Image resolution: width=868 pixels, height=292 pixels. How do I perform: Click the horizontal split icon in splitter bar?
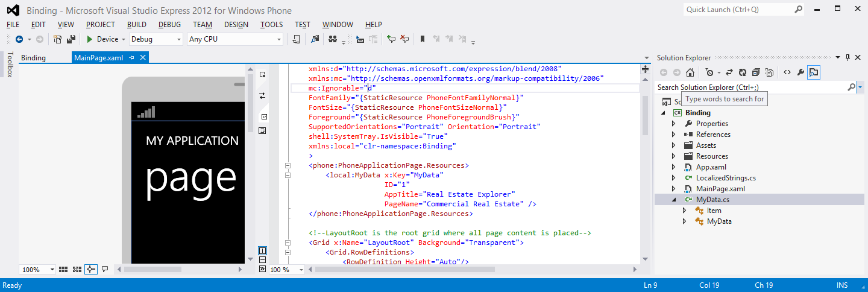point(263,260)
